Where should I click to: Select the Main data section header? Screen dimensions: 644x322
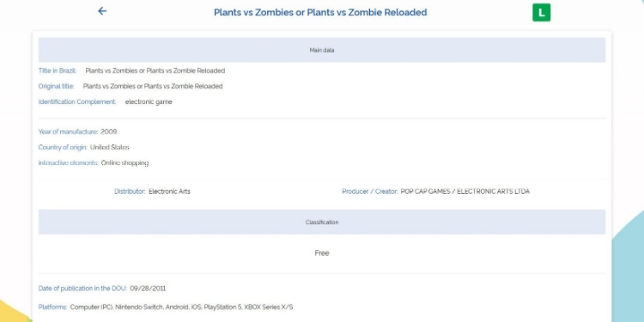pos(322,50)
